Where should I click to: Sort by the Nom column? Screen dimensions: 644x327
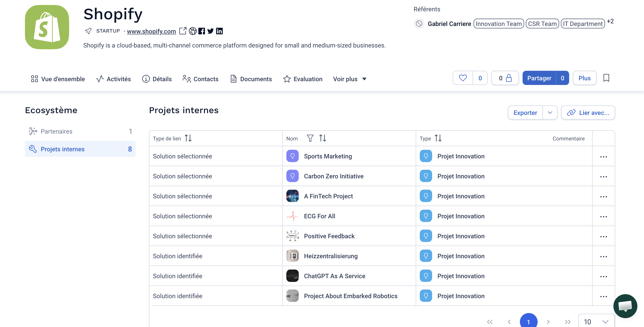coord(323,138)
